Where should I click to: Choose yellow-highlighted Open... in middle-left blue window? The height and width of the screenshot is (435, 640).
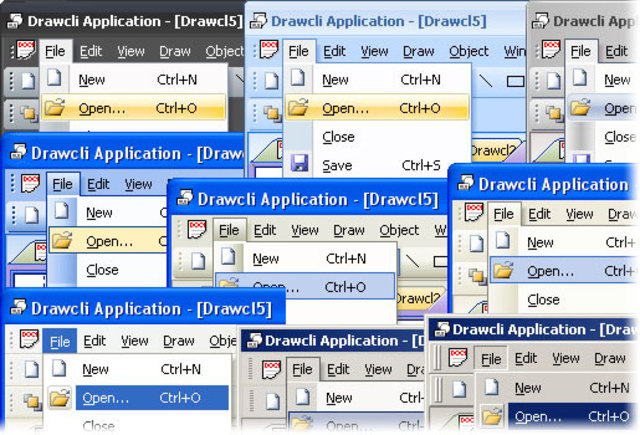[x=108, y=241]
